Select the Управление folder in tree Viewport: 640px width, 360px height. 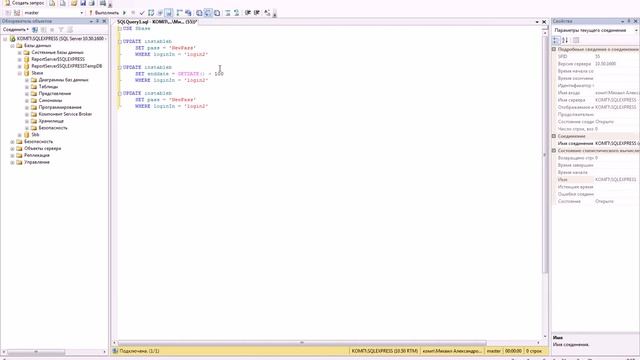(x=37, y=162)
